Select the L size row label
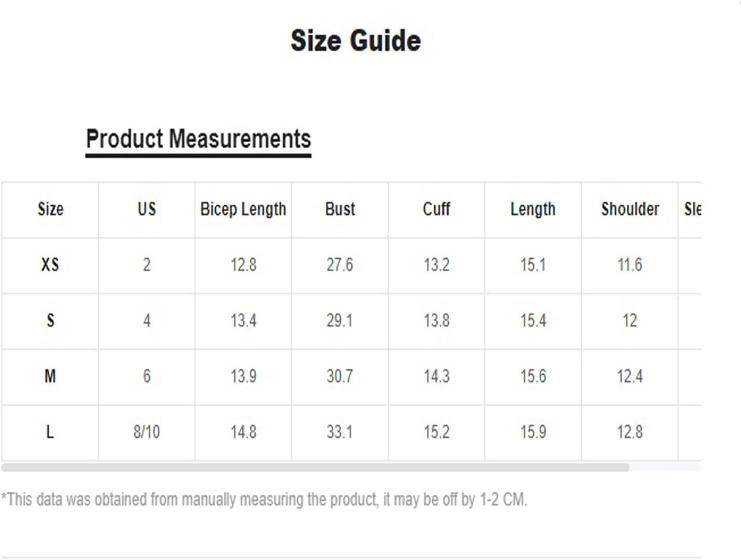 point(50,431)
